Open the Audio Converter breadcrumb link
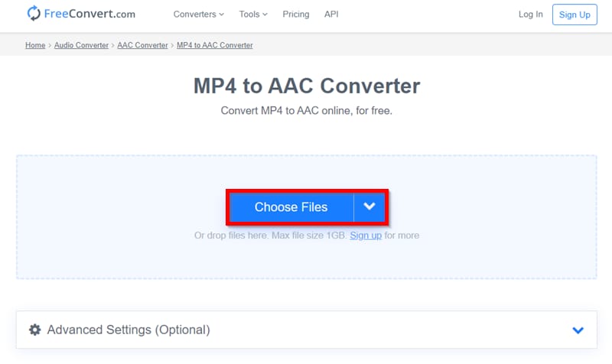Screen dimensions: 612x364 pyautogui.click(x=83, y=45)
